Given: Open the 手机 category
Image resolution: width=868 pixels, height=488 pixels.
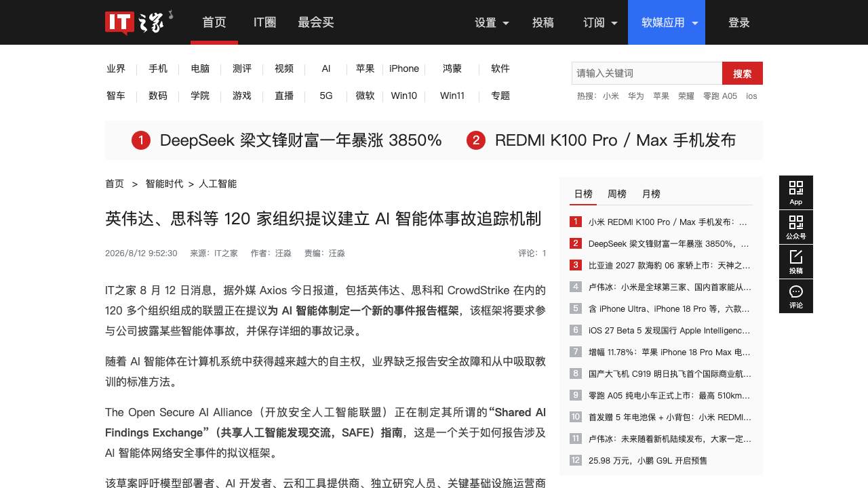Looking at the screenshot, I should [158, 68].
